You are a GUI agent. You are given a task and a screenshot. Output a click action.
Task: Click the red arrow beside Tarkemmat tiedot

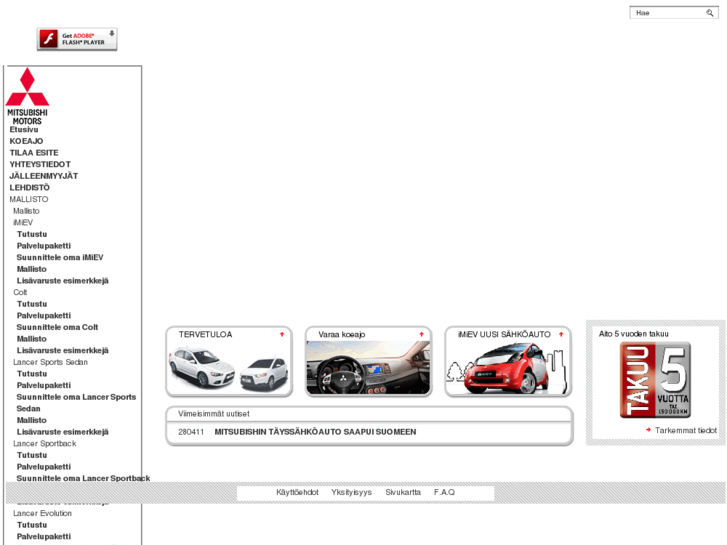coord(649,430)
